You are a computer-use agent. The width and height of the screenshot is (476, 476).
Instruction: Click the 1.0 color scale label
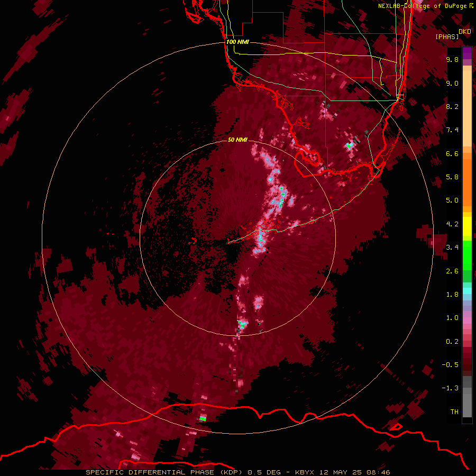452,318
